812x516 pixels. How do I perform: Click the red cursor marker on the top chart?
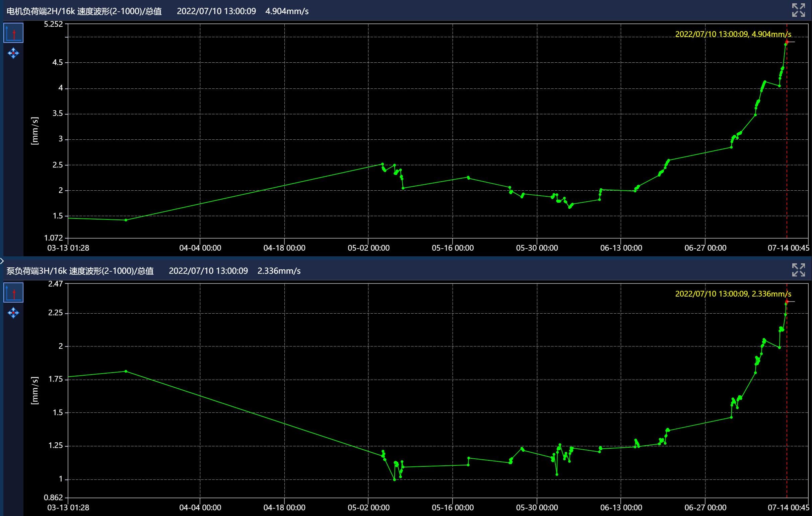click(787, 42)
